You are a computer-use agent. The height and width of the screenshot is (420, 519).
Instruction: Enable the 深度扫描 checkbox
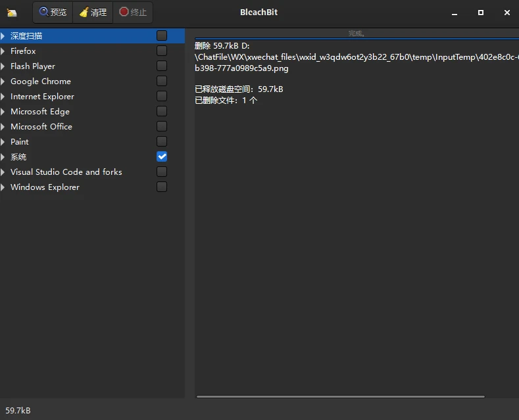point(162,35)
